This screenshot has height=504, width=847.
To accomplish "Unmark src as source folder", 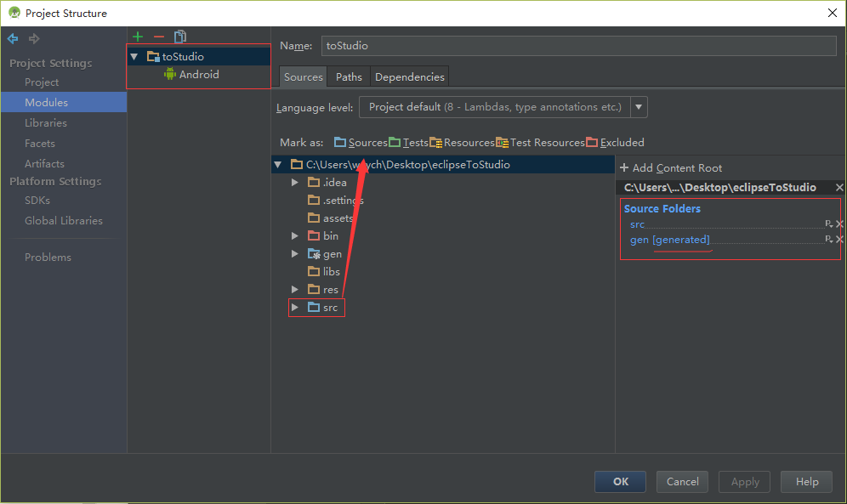I will (839, 224).
